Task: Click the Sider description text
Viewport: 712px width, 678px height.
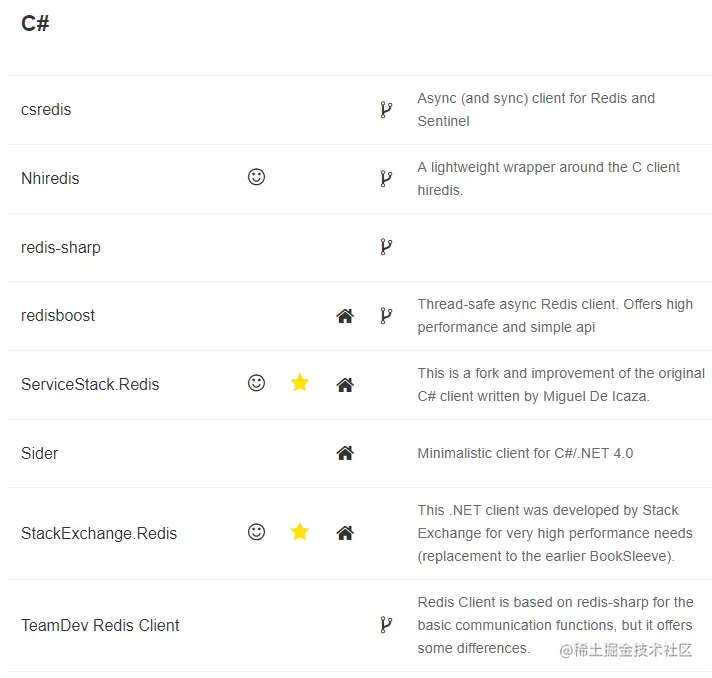Action: pos(525,453)
